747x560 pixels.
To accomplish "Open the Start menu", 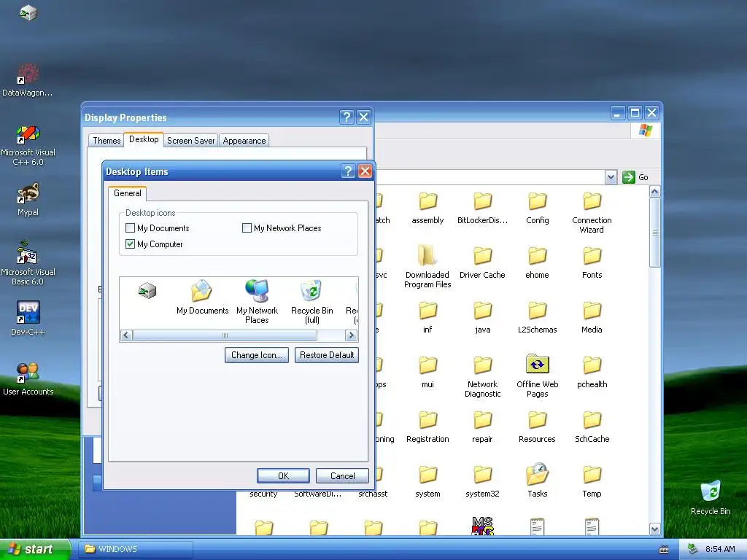I will 35,549.
